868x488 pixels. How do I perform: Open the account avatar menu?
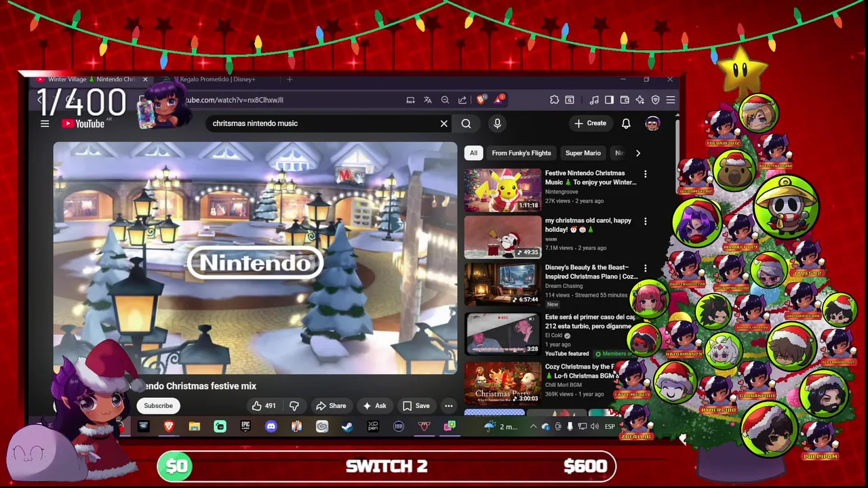coord(652,123)
